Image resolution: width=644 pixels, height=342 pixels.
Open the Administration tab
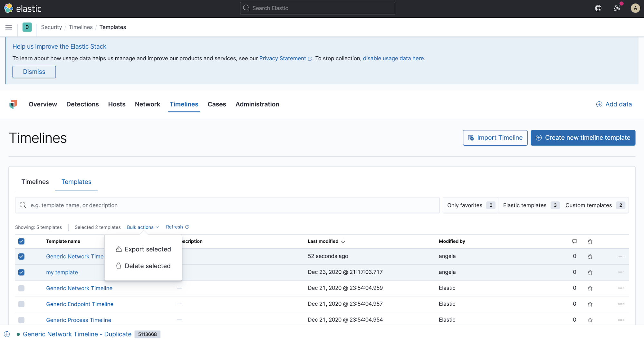pyautogui.click(x=257, y=104)
